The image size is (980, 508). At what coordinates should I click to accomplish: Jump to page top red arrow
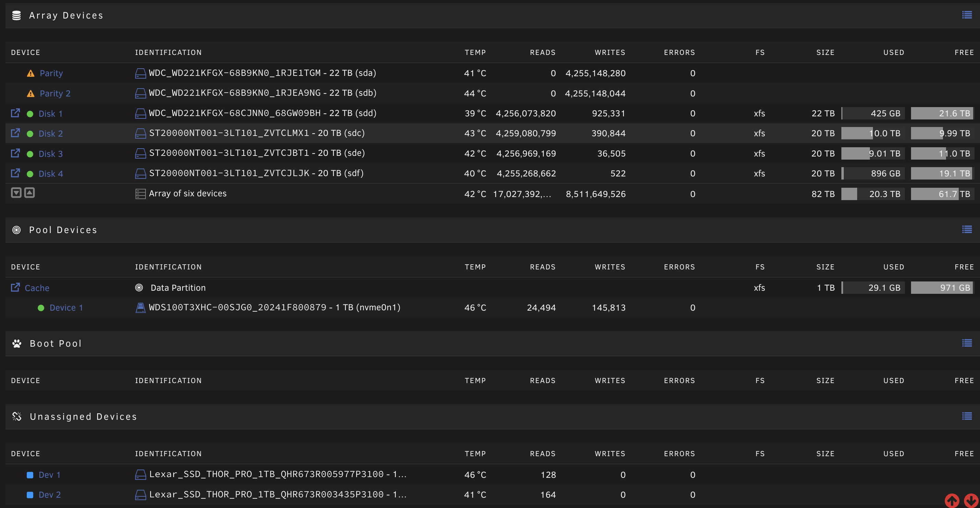pos(952,500)
